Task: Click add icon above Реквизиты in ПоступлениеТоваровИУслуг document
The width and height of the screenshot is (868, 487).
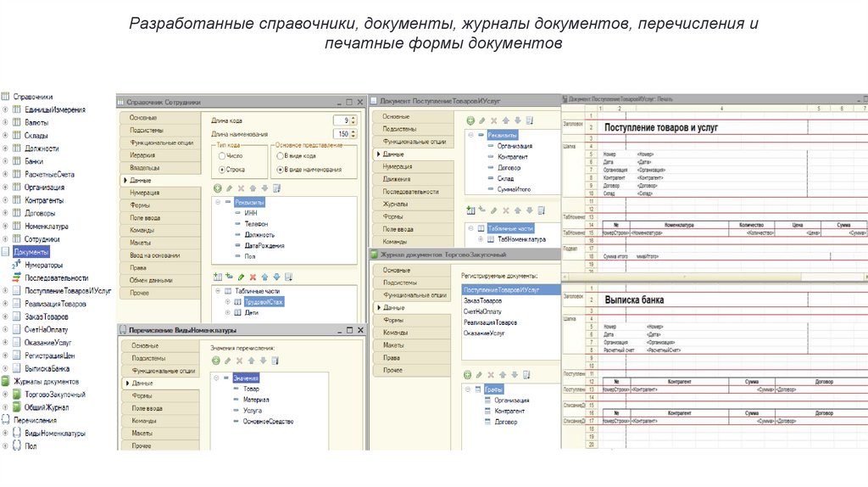Action: (x=470, y=120)
